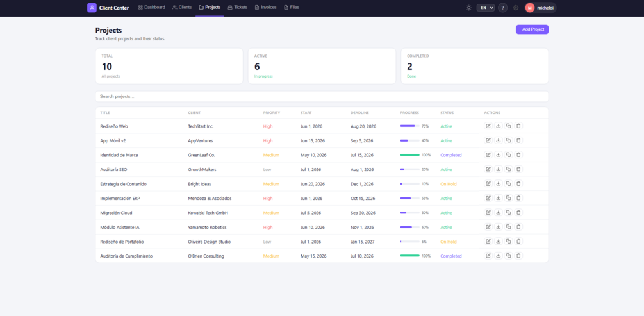Image resolution: width=644 pixels, height=316 pixels.
Task: Click the Rediseño Web progress bar
Action: point(409,126)
